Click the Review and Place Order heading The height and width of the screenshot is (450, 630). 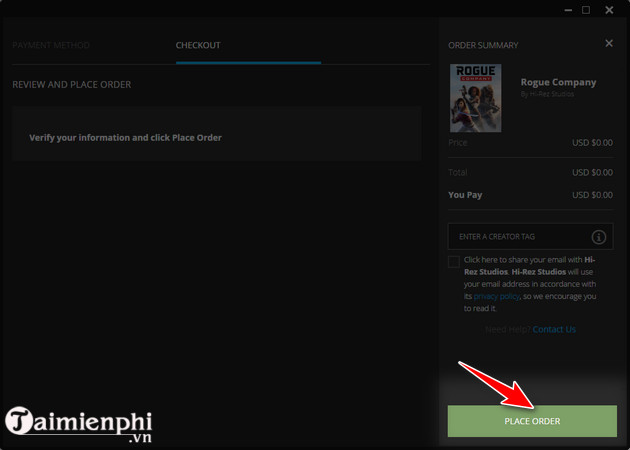tap(72, 85)
